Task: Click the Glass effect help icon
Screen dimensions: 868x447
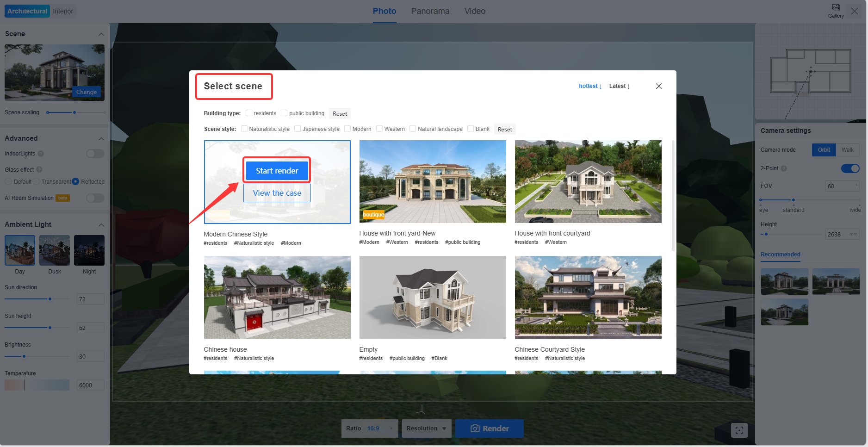Action: (x=39, y=169)
